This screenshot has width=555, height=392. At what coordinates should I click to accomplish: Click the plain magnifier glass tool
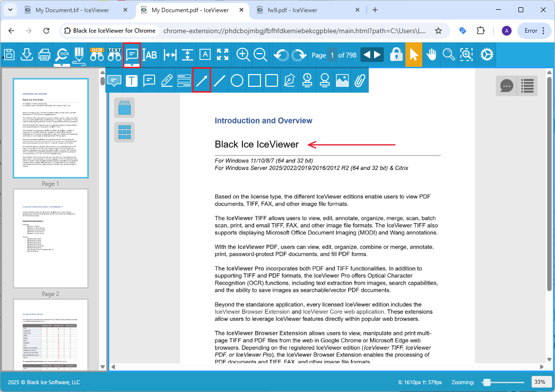pyautogui.click(x=449, y=55)
